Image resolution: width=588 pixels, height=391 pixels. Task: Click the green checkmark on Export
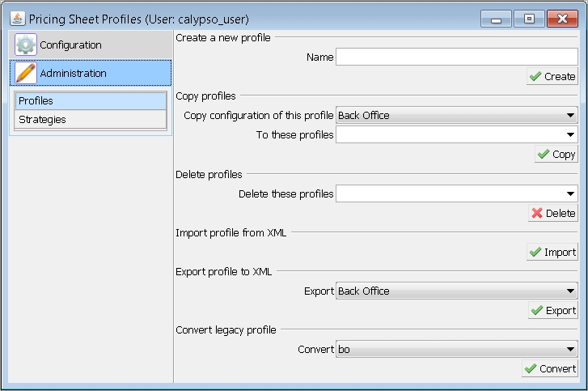[x=536, y=310]
